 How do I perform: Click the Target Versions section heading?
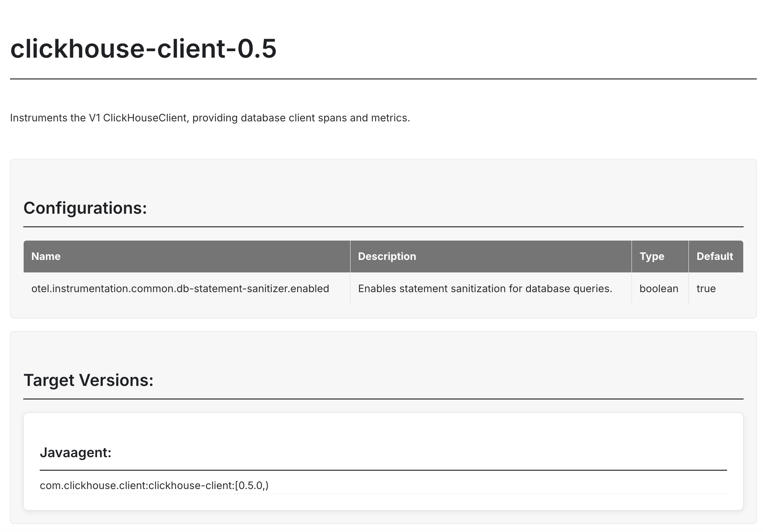[88, 380]
